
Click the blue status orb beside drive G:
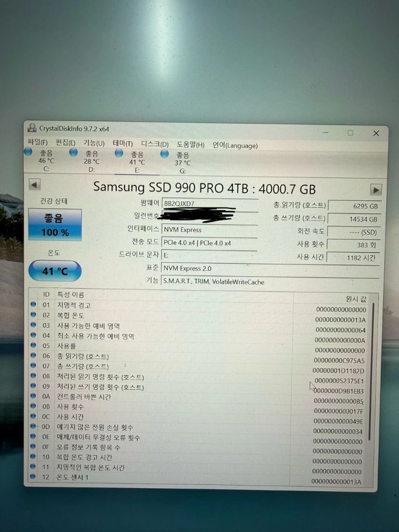click(x=164, y=154)
